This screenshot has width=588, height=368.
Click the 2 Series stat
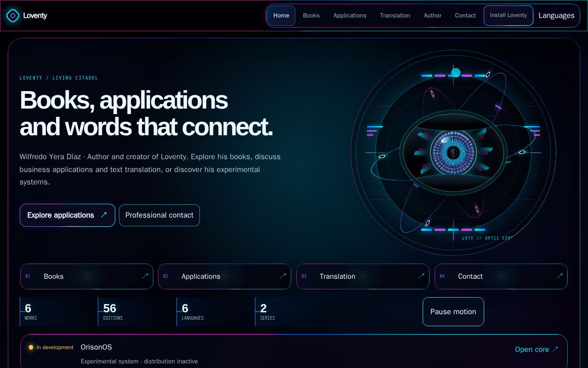[292, 311]
